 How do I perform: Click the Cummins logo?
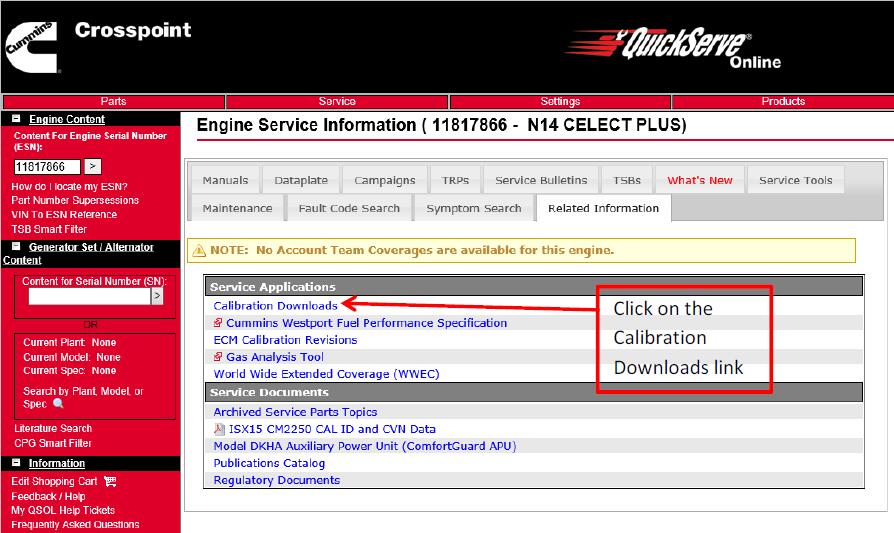coord(32,47)
